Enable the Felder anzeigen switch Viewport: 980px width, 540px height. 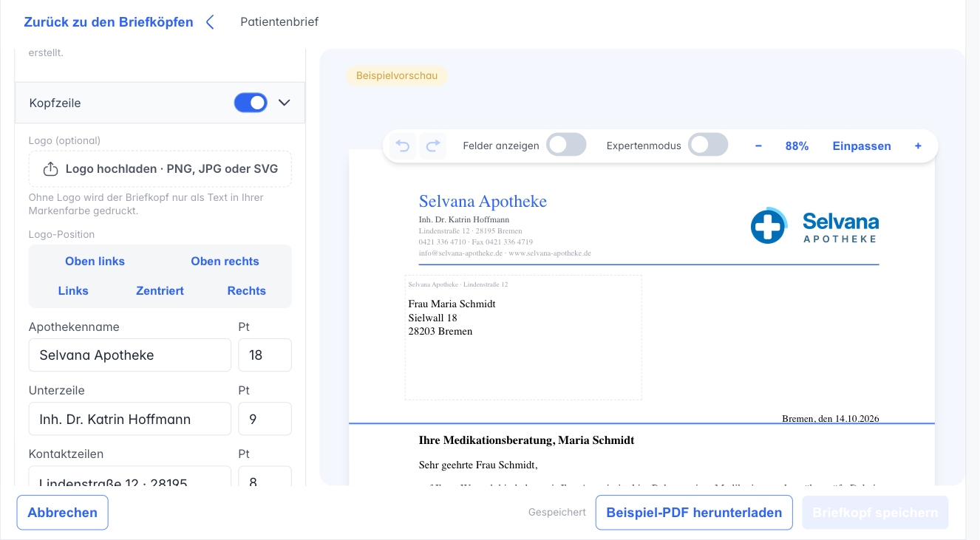566,145
